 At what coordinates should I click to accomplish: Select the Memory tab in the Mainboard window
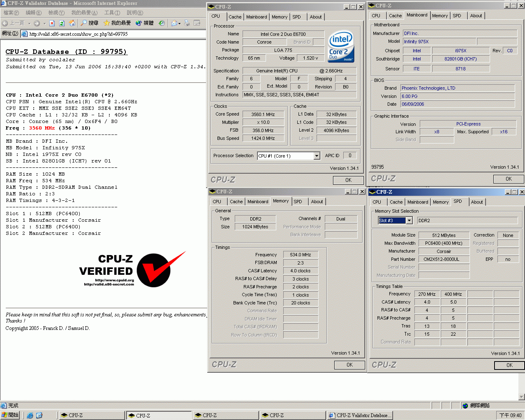coord(440,16)
